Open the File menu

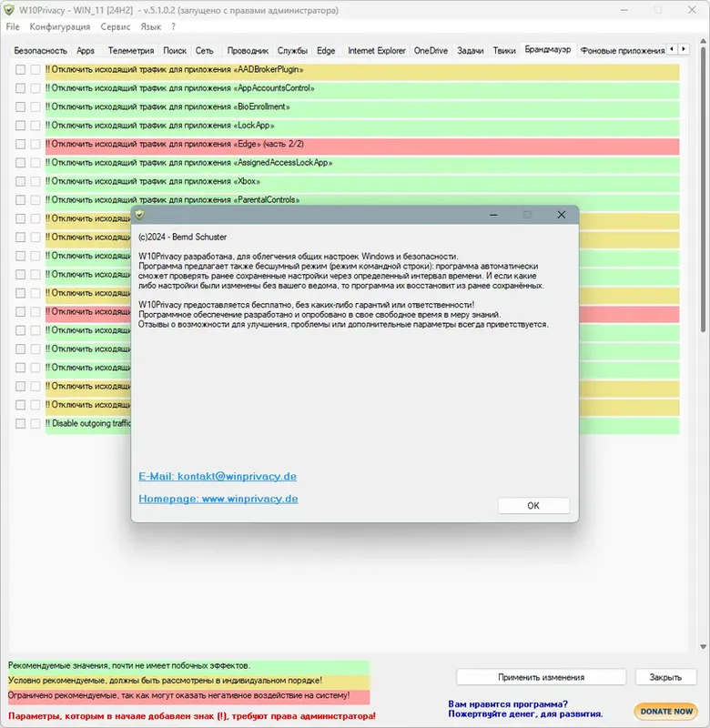point(13,27)
